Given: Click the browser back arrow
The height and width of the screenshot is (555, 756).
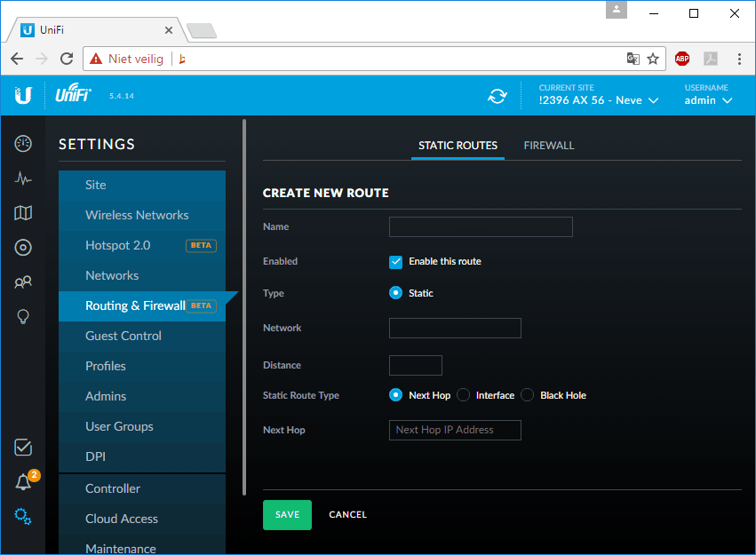Looking at the screenshot, I should click(x=17, y=59).
